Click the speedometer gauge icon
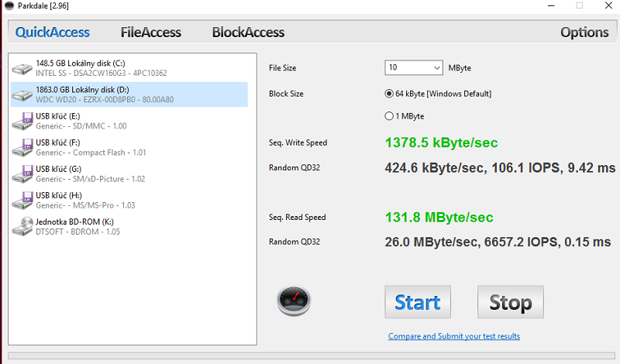620x364 pixels. (x=294, y=300)
